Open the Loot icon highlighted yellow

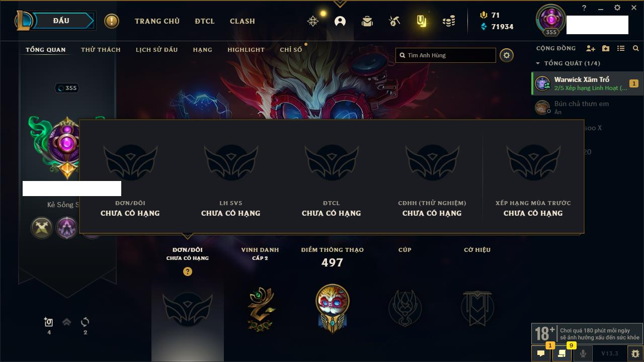click(x=422, y=21)
